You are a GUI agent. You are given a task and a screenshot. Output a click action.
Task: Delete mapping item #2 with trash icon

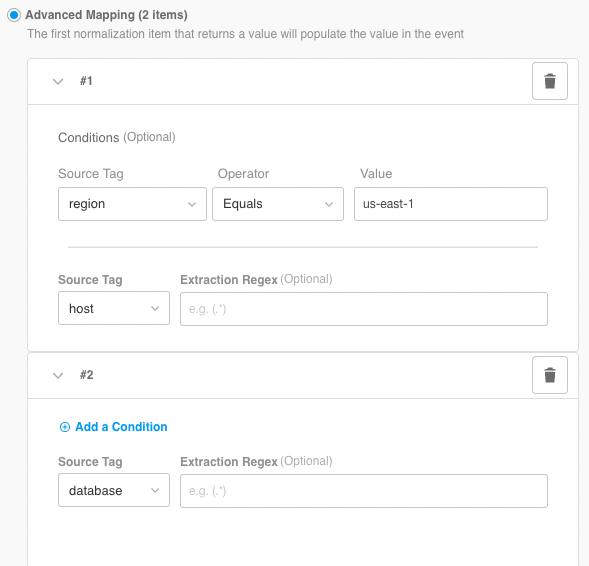tap(550, 375)
